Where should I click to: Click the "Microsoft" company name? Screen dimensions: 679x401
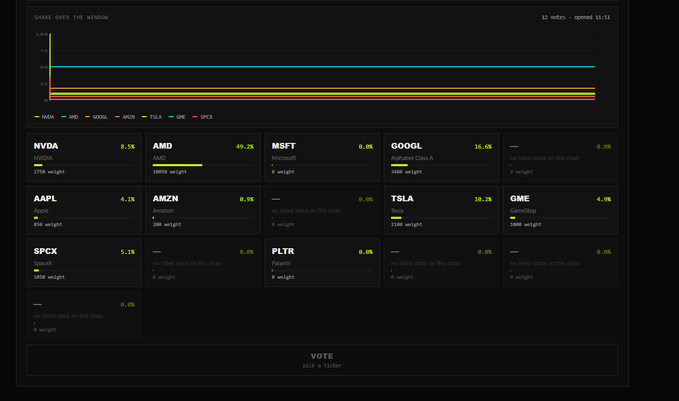[284, 158]
